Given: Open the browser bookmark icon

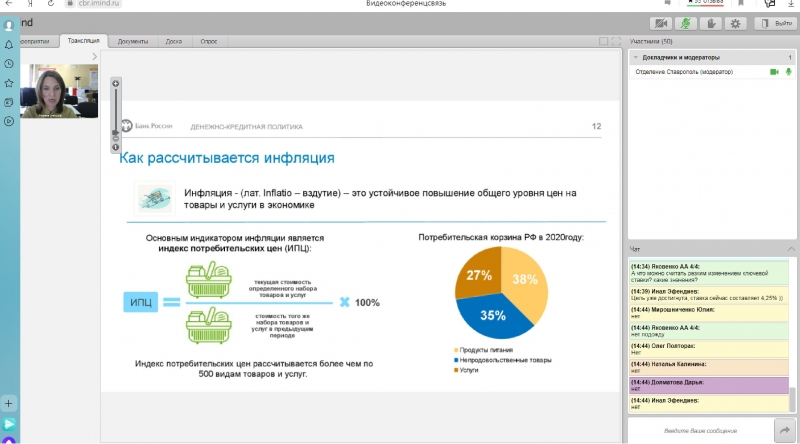Looking at the screenshot, I should pyautogui.click(x=741, y=3).
